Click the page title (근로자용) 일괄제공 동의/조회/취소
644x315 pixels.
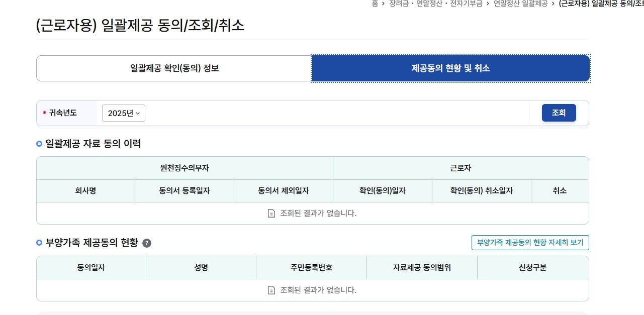(140, 25)
